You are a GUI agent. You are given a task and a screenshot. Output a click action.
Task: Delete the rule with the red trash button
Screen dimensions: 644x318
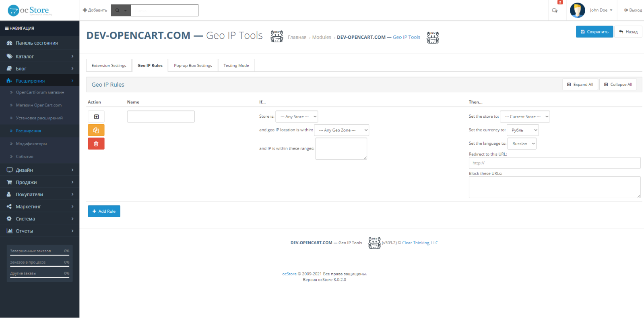pyautogui.click(x=96, y=144)
